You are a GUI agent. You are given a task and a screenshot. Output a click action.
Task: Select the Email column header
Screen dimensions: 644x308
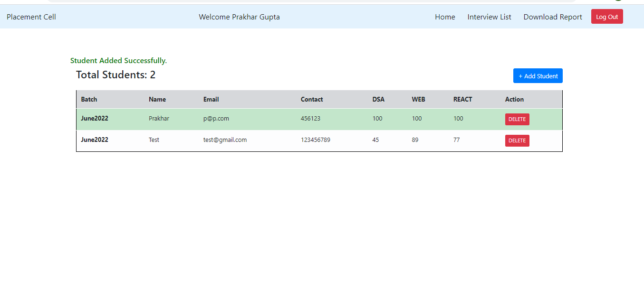coord(211,99)
